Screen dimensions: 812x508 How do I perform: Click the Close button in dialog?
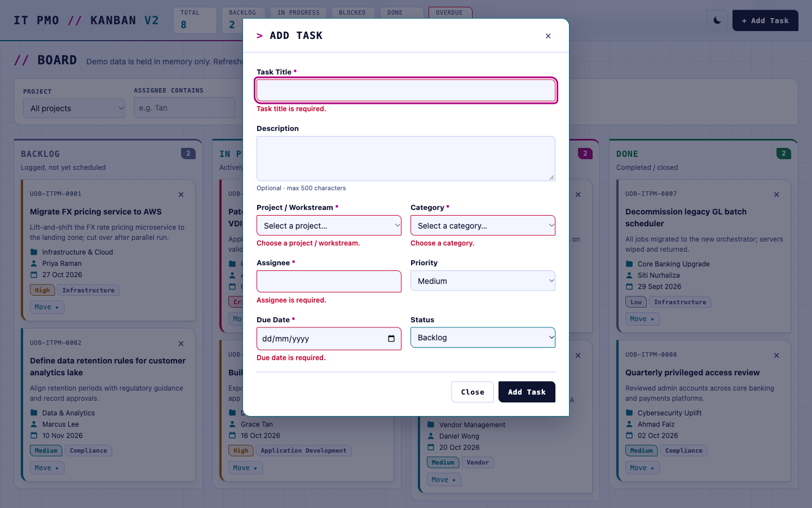click(x=473, y=392)
